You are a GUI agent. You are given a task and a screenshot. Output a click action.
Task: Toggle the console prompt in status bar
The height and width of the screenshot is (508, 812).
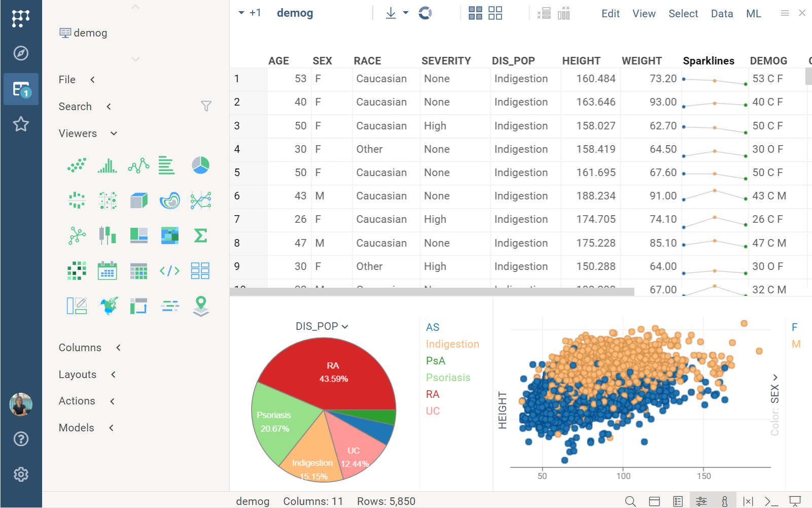click(771, 501)
